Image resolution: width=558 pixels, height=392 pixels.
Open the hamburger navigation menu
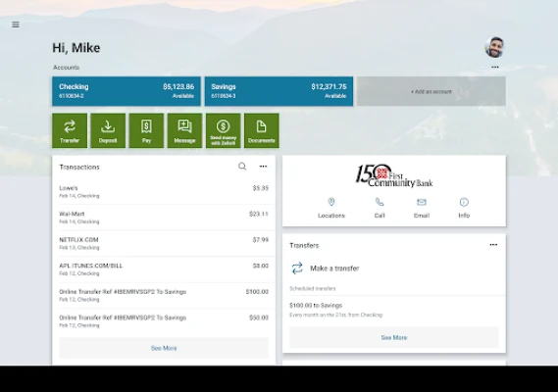tap(16, 24)
